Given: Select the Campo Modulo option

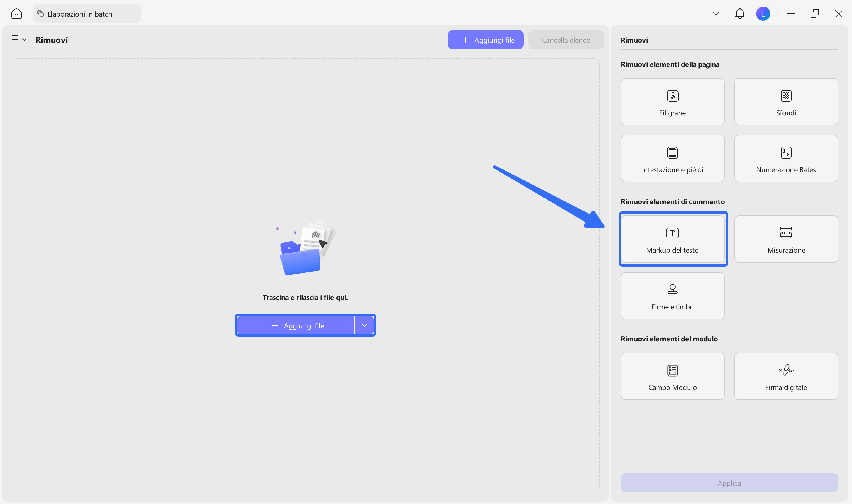Looking at the screenshot, I should click(672, 376).
